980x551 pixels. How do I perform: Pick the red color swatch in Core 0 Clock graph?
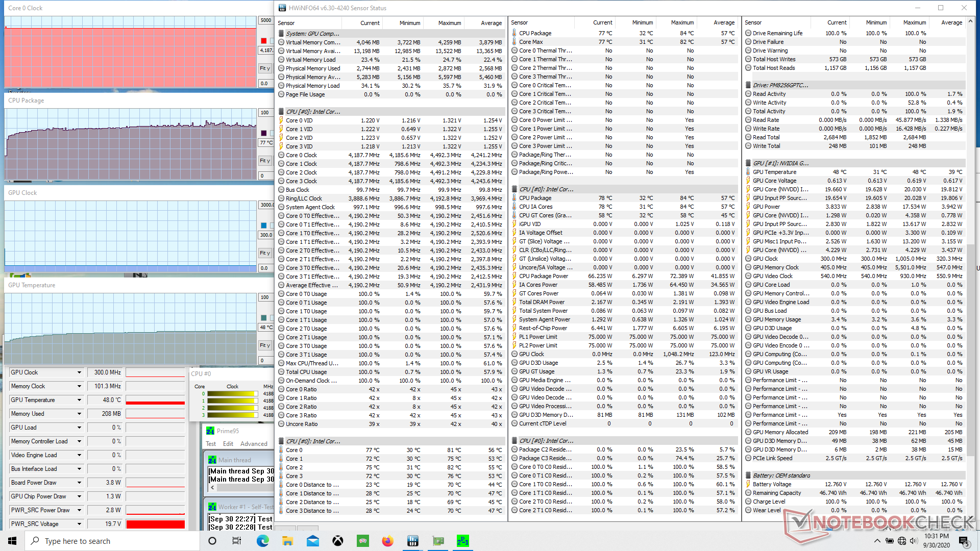tap(264, 41)
